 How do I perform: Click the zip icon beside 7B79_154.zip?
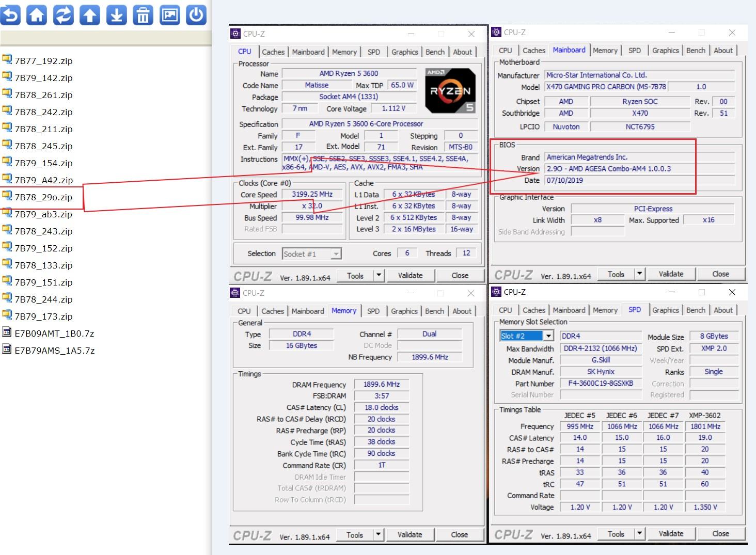pyautogui.click(x=7, y=162)
